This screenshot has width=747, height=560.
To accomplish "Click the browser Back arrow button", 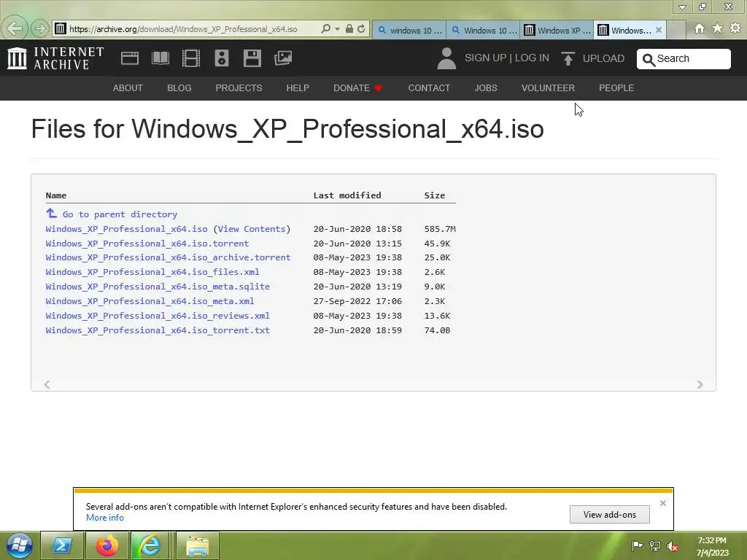I will (x=15, y=28).
